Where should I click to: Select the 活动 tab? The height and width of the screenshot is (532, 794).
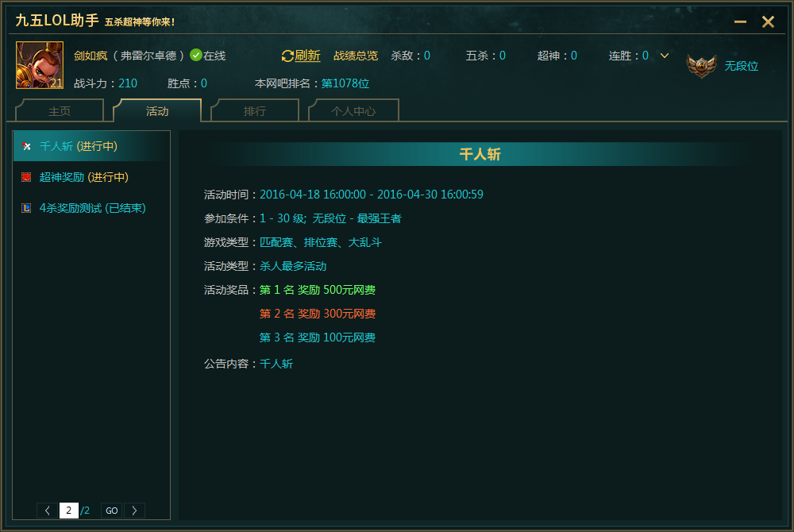(x=157, y=111)
